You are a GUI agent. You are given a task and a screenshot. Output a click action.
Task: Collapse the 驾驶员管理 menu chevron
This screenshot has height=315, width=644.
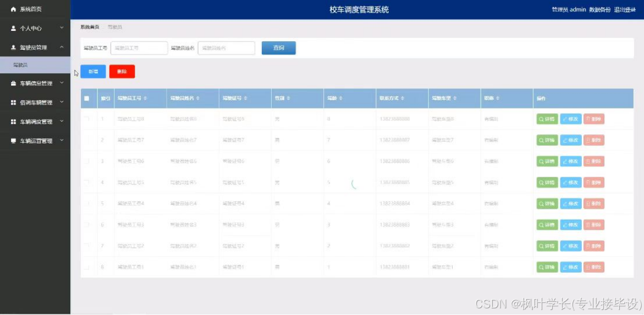pyautogui.click(x=62, y=47)
